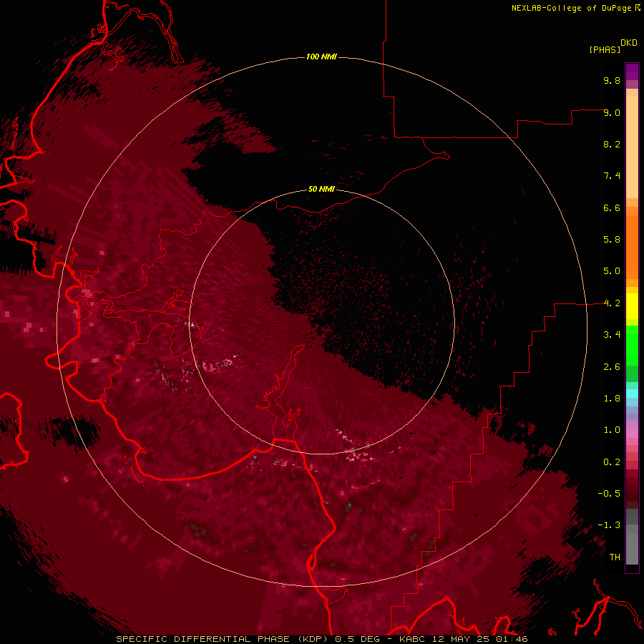644x644 pixels.
Task: Click the '3.4' color scale value
Action: (612, 335)
